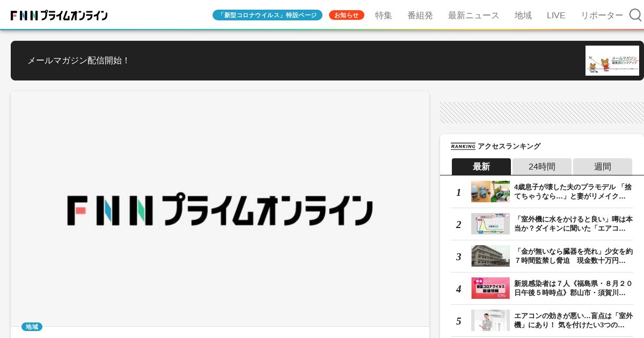
Task: Select the blue 地域 category tag
Action: coord(32,327)
